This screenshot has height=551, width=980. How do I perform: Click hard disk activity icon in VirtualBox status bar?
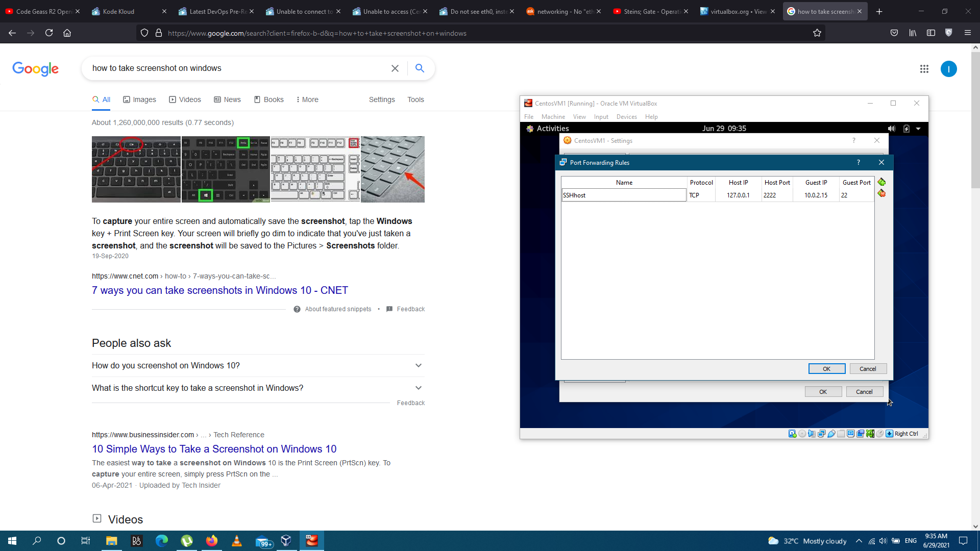click(792, 434)
